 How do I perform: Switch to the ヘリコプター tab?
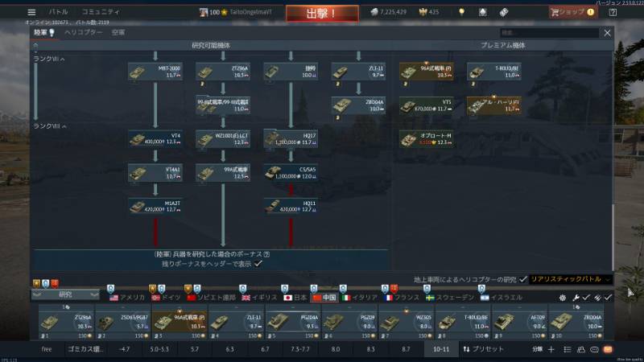tap(84, 32)
